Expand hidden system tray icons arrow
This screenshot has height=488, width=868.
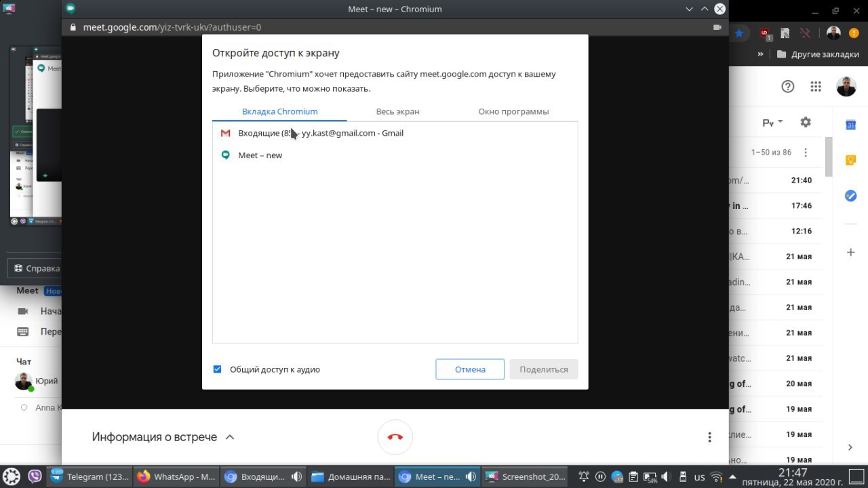(734, 476)
